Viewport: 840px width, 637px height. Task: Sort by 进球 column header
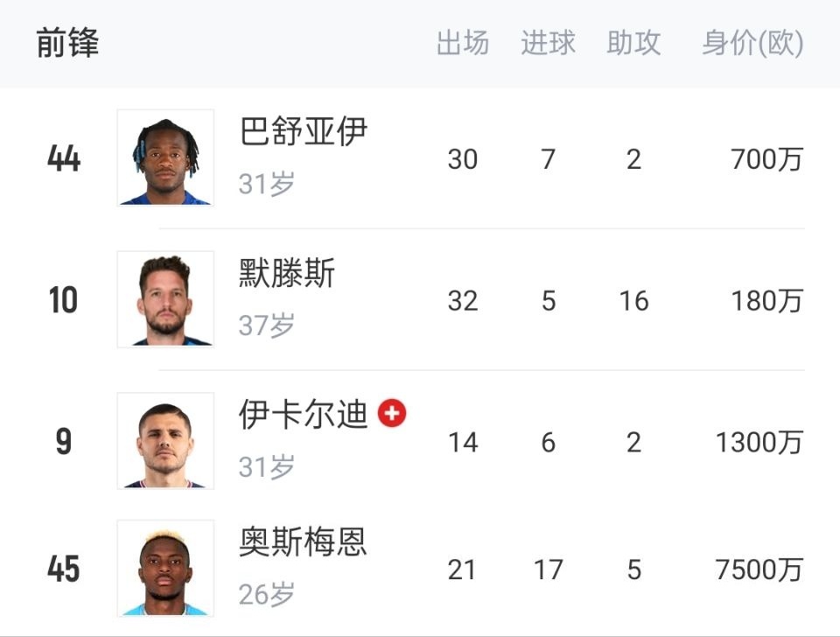click(548, 43)
